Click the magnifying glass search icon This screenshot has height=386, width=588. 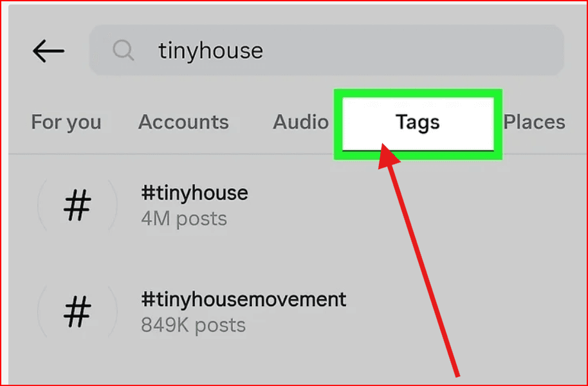pyautogui.click(x=122, y=50)
